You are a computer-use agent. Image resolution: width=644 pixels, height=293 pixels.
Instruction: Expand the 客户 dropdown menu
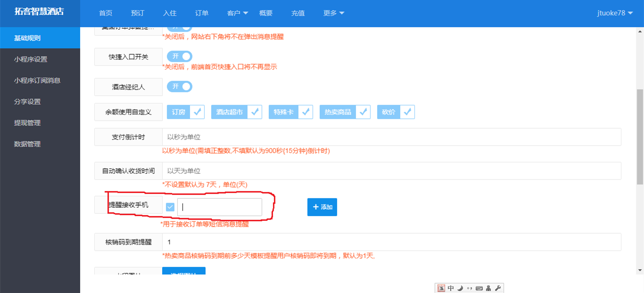click(238, 13)
